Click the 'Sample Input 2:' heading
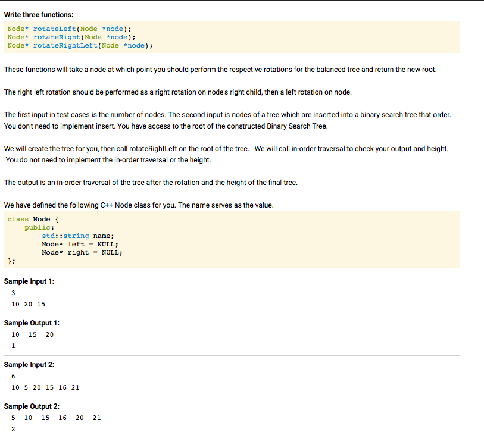This screenshot has height=448, width=484. tap(29, 365)
